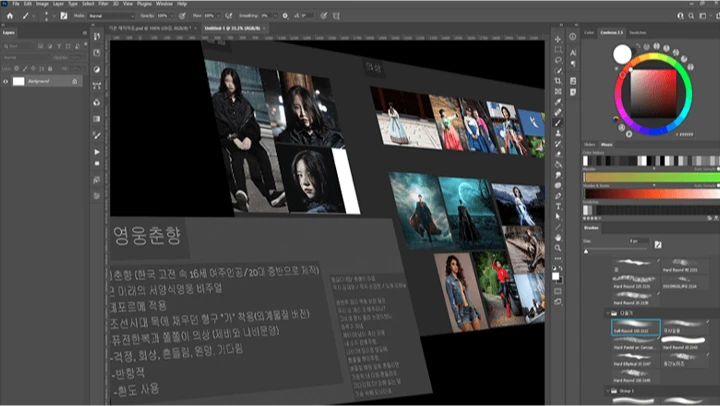
Task: Click the search icon at top right
Action: click(691, 16)
